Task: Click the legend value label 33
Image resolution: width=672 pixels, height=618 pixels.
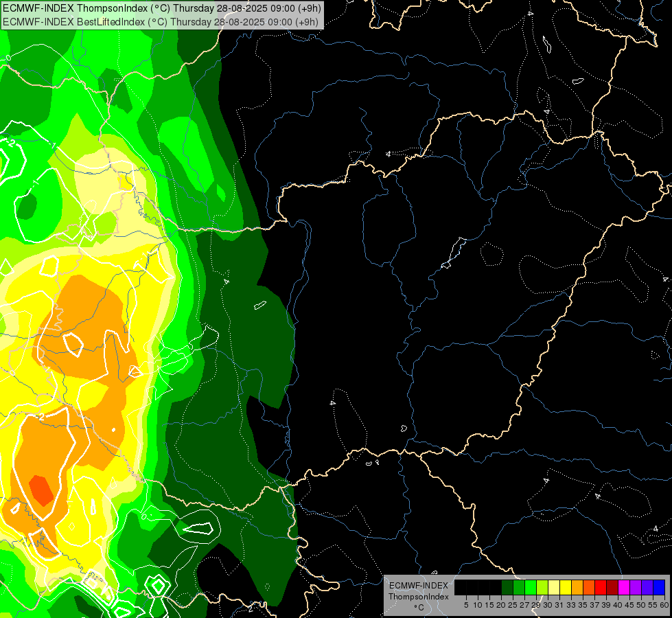Action: click(571, 605)
